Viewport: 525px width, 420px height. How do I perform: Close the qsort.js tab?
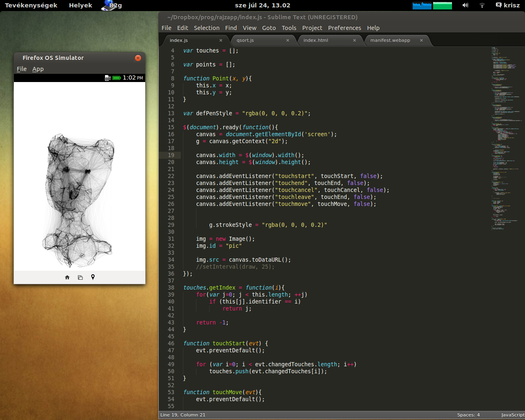pyautogui.click(x=288, y=40)
